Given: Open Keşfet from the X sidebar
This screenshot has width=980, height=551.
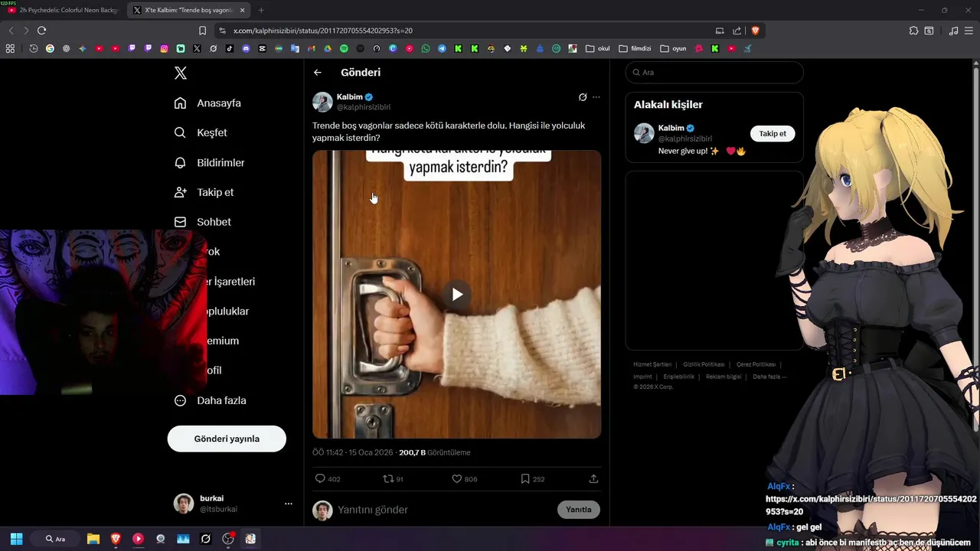Looking at the screenshot, I should point(201,132).
